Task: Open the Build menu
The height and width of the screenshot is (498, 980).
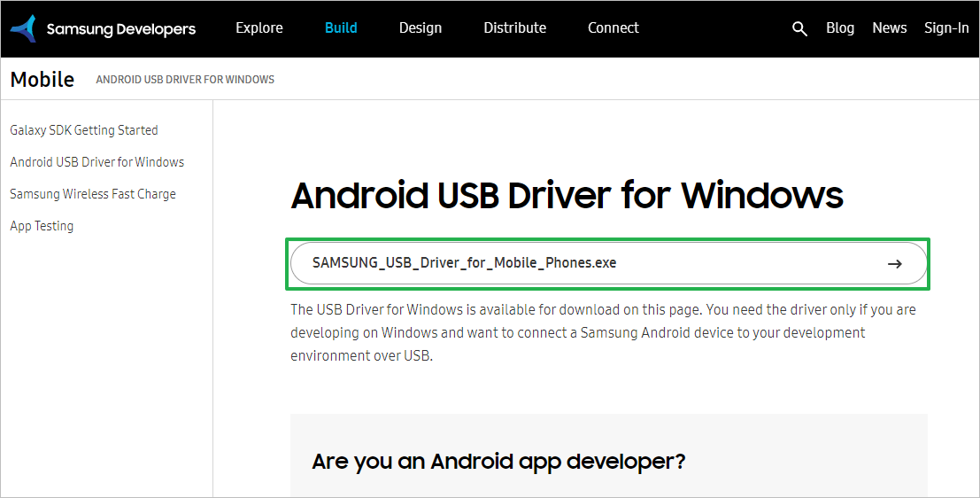Action: [x=341, y=28]
